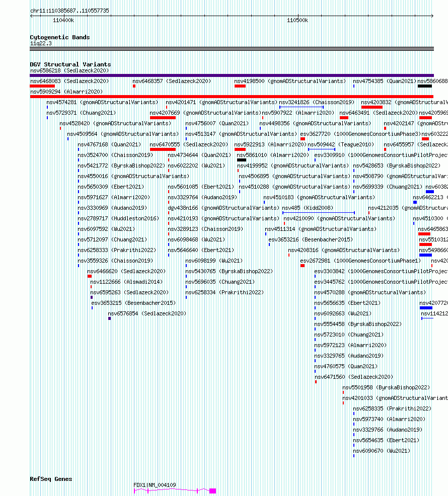Click nsv5654635 (Ebert2021) label
448x496 pixels.
pyautogui.click(x=386, y=440)
